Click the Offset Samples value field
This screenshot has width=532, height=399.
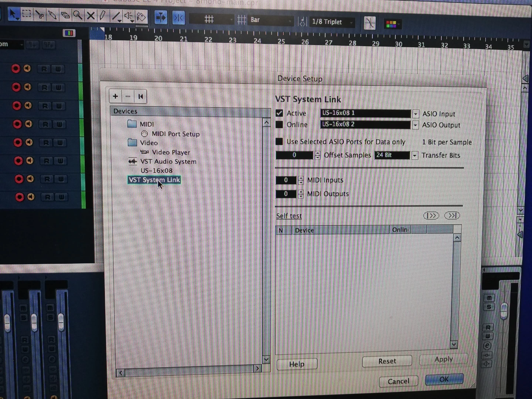click(x=294, y=155)
